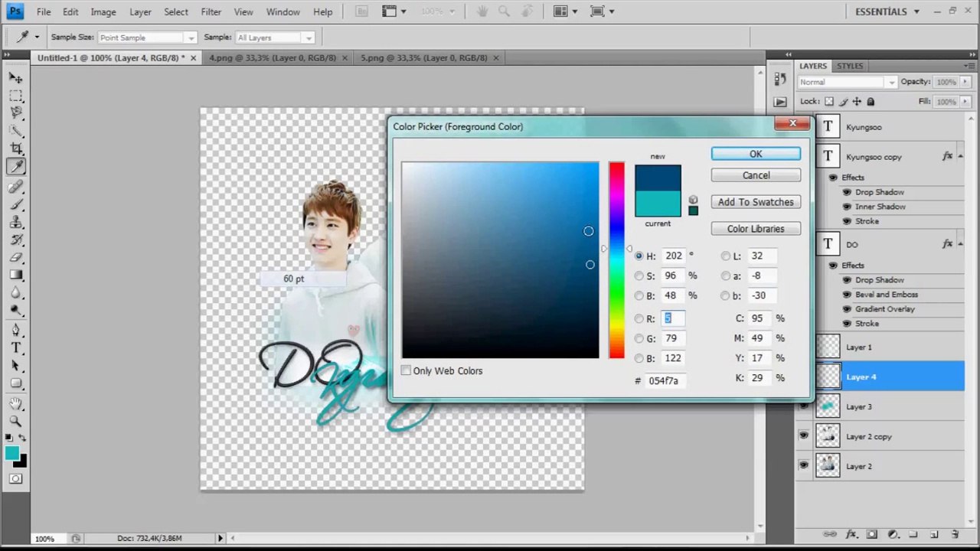Select the Rectangle shape tool
Viewport: 980px width, 551px height.
tap(16, 383)
